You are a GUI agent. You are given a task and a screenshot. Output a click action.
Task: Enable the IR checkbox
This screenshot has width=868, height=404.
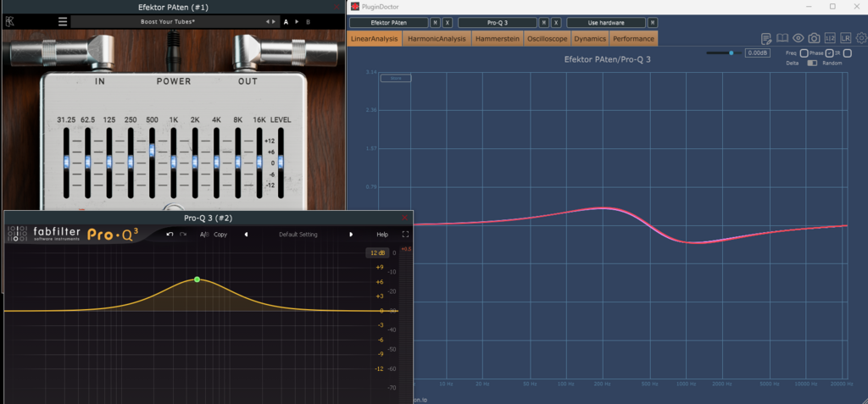click(x=848, y=53)
